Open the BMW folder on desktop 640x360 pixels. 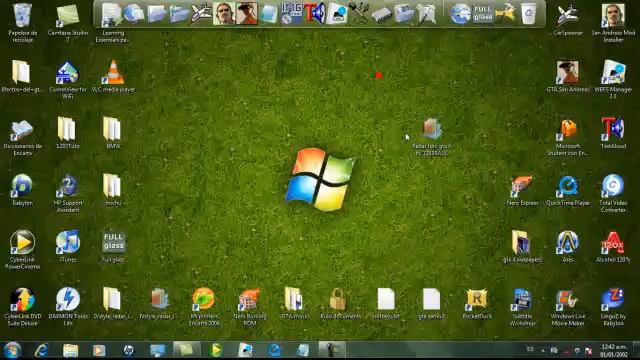tap(113, 133)
